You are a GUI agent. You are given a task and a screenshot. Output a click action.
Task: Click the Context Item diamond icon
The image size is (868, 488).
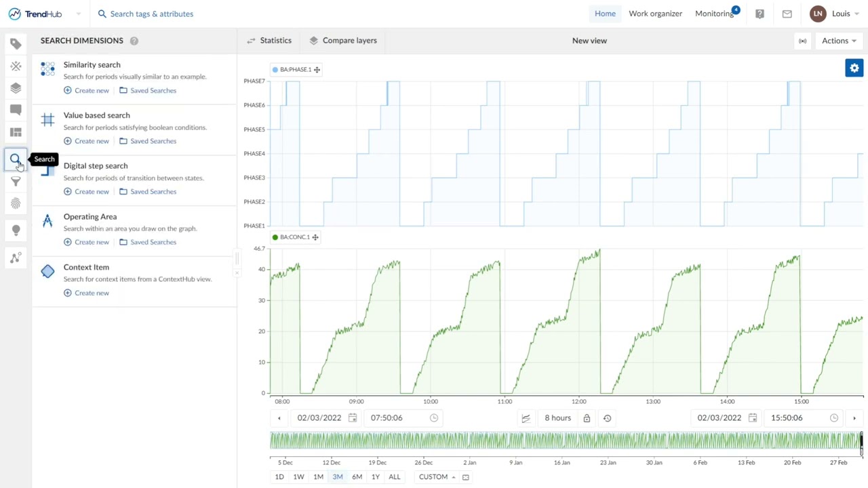point(47,271)
